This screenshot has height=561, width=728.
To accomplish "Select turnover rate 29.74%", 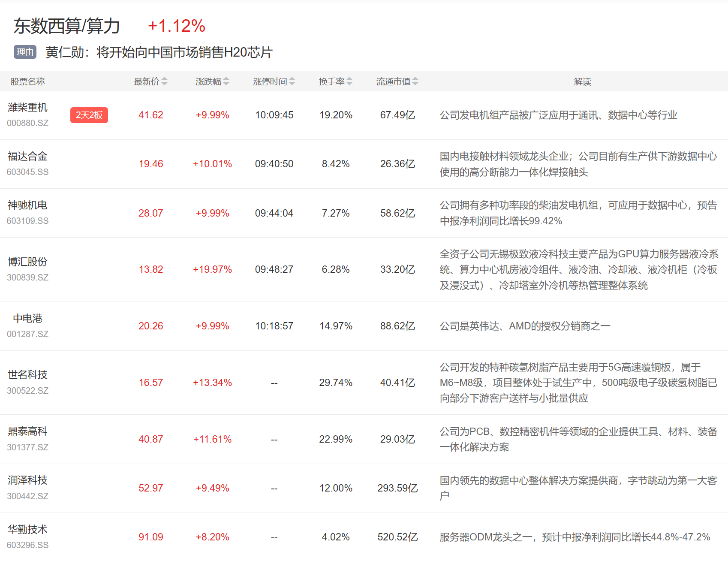I will (336, 383).
